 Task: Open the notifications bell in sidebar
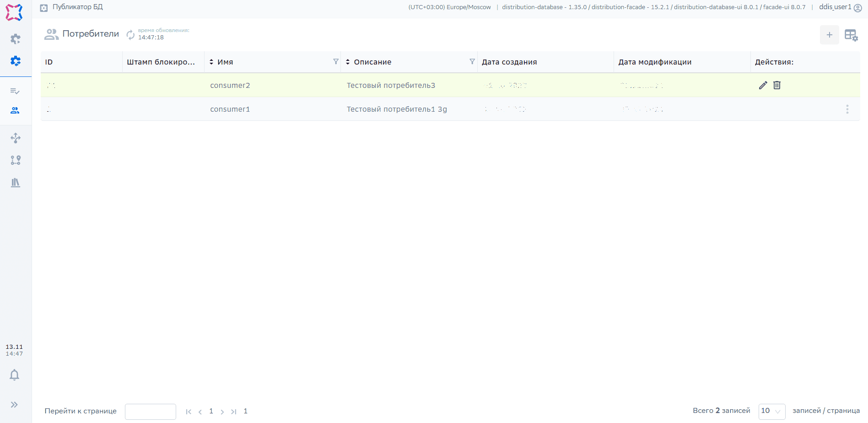click(15, 375)
